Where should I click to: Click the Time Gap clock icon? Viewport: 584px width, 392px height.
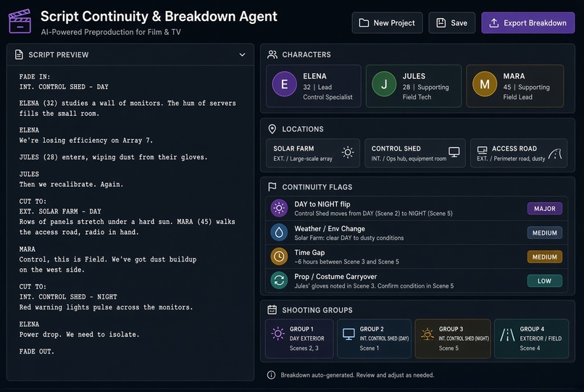tap(279, 257)
